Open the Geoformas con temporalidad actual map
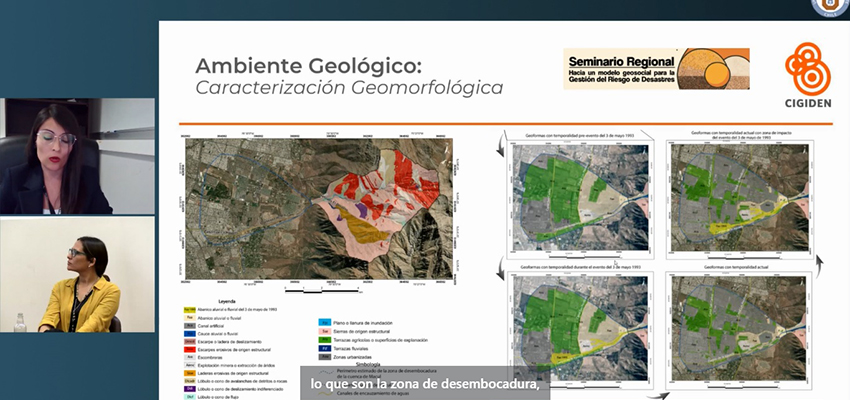This screenshot has height=400, width=850. (x=739, y=327)
